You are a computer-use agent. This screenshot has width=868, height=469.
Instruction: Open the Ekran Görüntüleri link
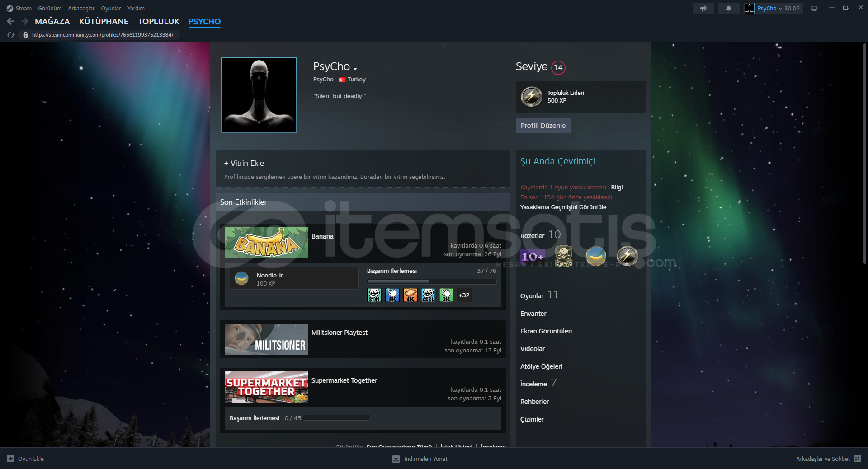pyautogui.click(x=546, y=331)
